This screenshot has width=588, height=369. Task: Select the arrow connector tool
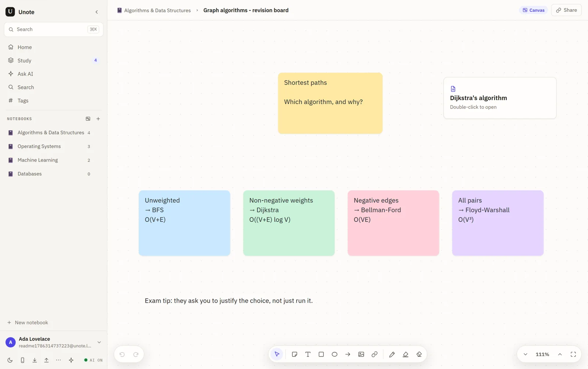pyautogui.click(x=348, y=354)
